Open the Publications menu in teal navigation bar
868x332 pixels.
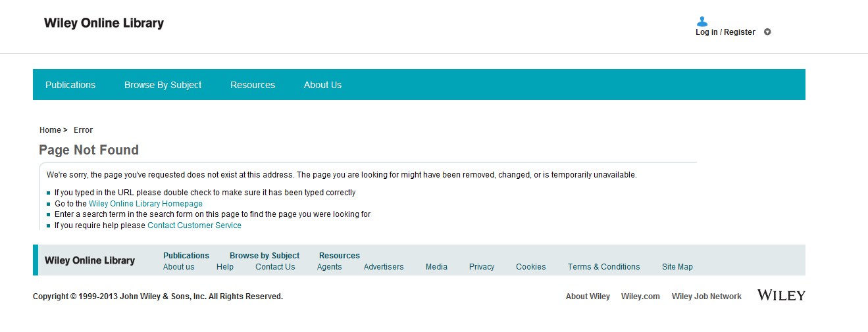[x=70, y=85]
